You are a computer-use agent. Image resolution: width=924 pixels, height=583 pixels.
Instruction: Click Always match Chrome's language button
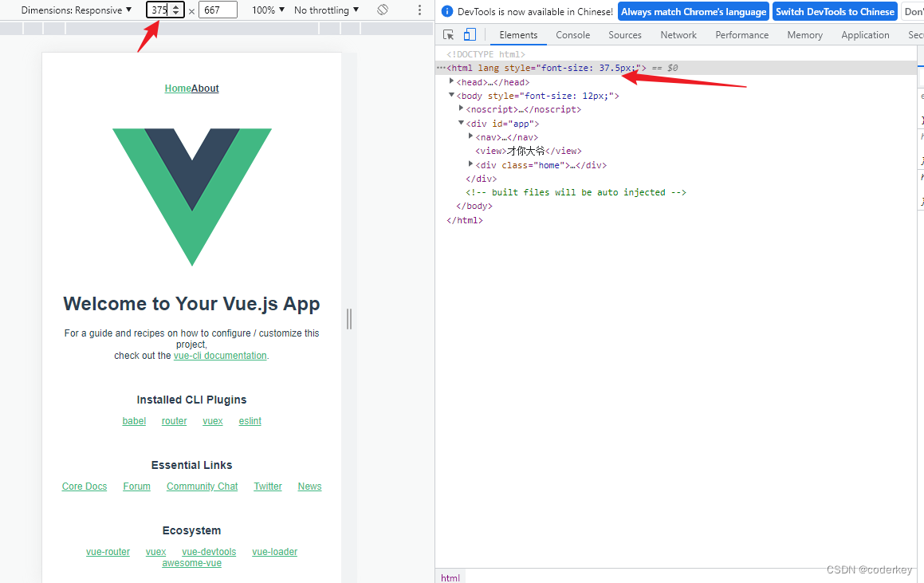(694, 12)
